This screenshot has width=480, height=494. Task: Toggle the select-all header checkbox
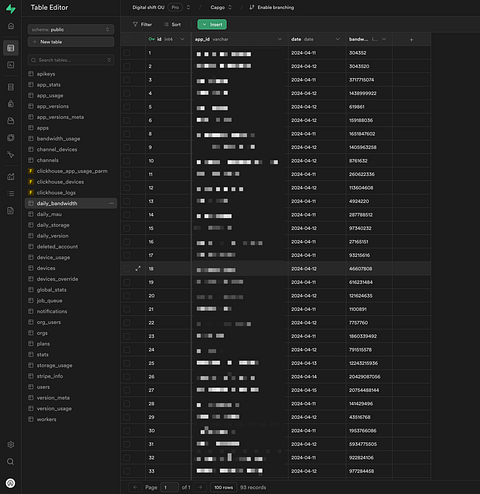(x=127, y=39)
